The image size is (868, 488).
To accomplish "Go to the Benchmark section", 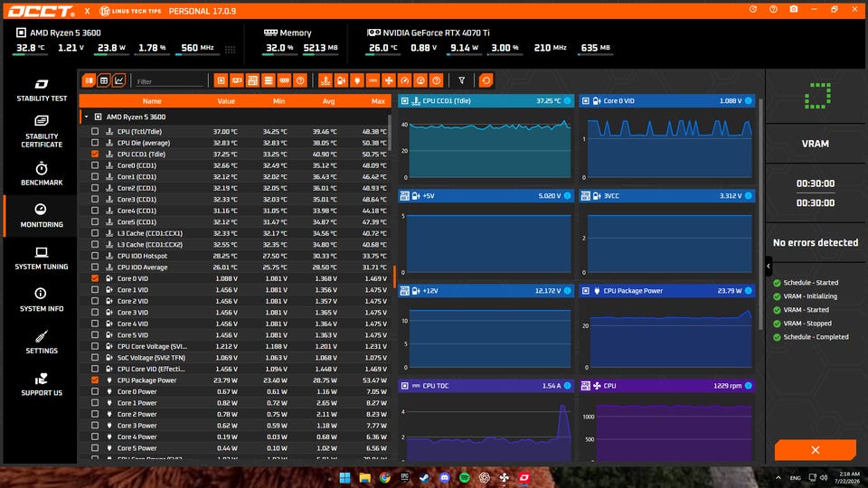I will 42,174.
